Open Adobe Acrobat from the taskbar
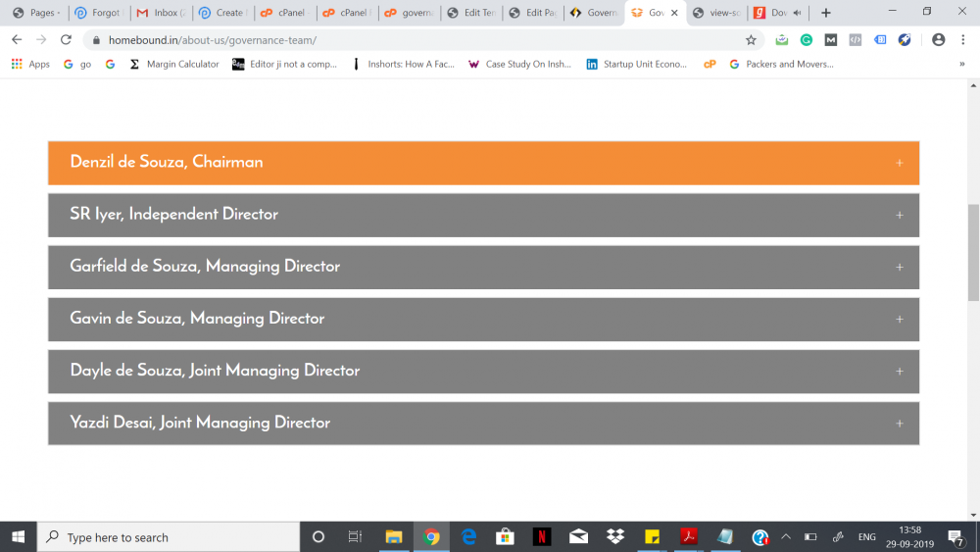The width and height of the screenshot is (980, 552). coord(689,536)
